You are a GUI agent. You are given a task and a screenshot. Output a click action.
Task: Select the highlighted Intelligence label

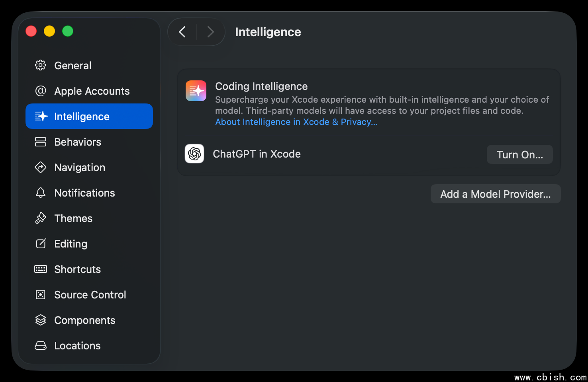(82, 117)
